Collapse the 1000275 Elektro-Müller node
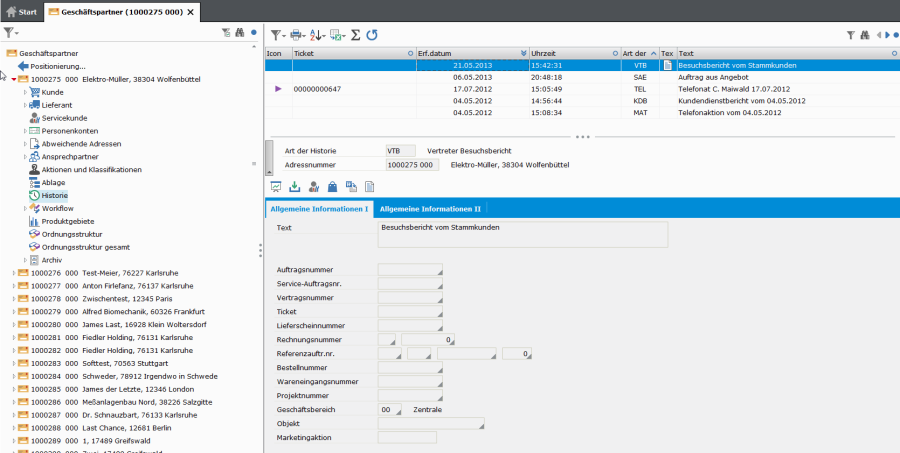Viewport: 900px width, 453px height. pyautogui.click(x=14, y=79)
